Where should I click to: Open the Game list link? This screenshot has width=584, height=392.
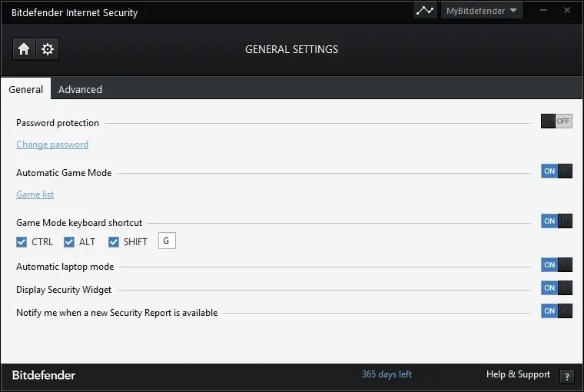pos(35,194)
